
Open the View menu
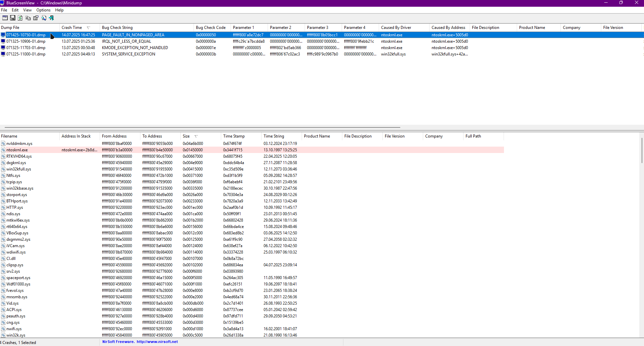pyautogui.click(x=27, y=10)
